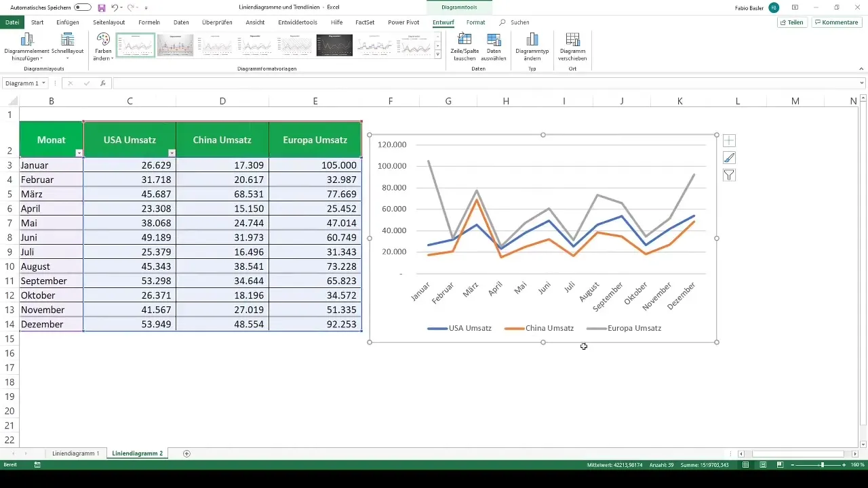Image resolution: width=868 pixels, height=488 pixels.
Task: Expand the formula bar chevron
Action: pyautogui.click(x=862, y=83)
